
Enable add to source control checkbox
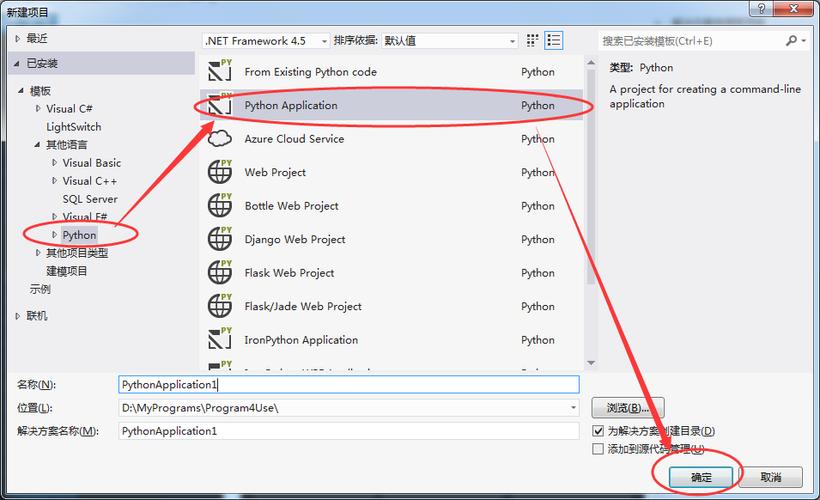coord(598,449)
